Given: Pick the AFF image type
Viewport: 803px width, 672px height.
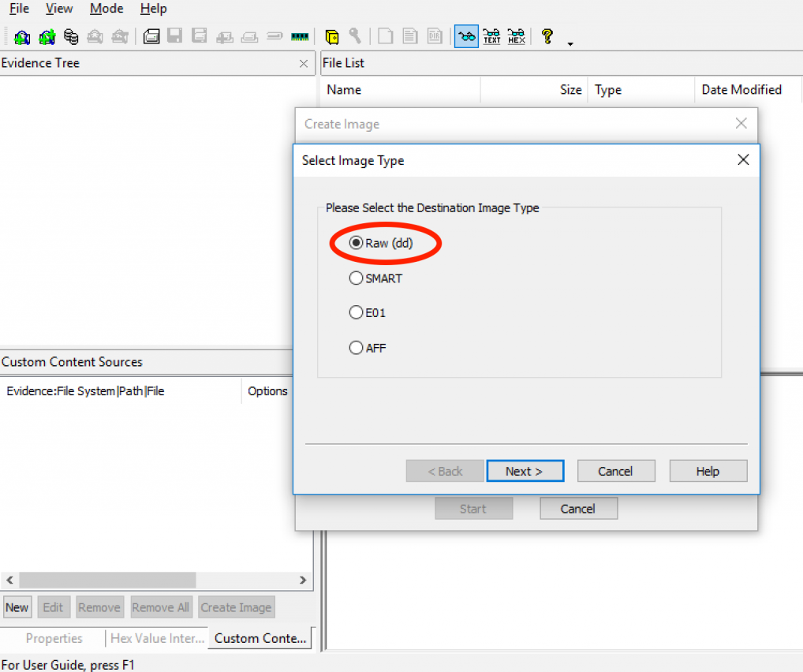Looking at the screenshot, I should tap(356, 348).
